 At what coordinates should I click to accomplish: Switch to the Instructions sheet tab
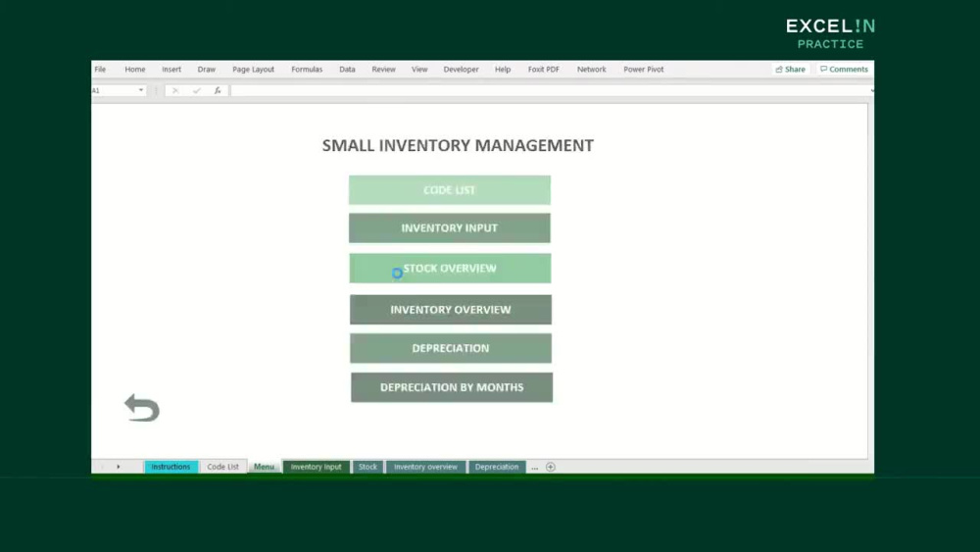coord(171,467)
